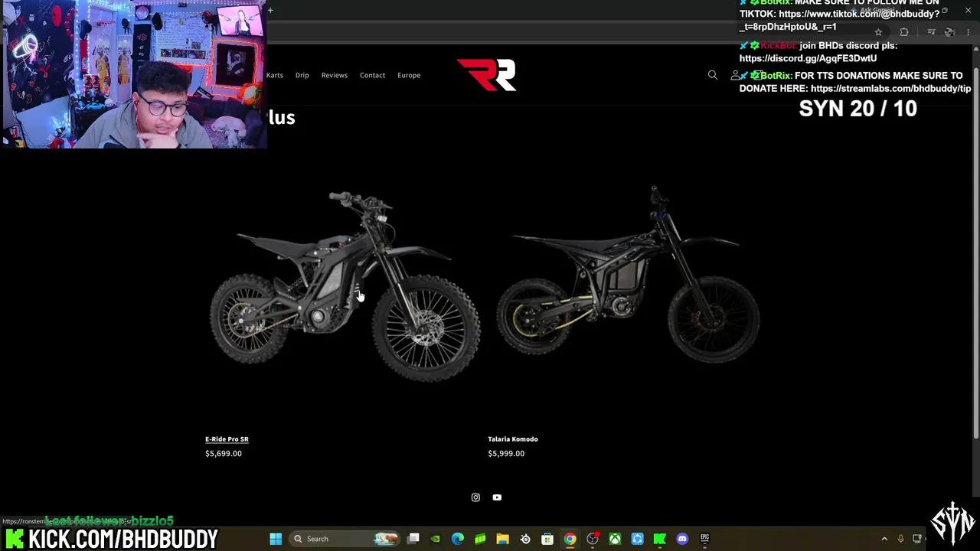Screen dimensions: 980x551
Task: Click the microphone icon in system tray
Action: click(900, 539)
